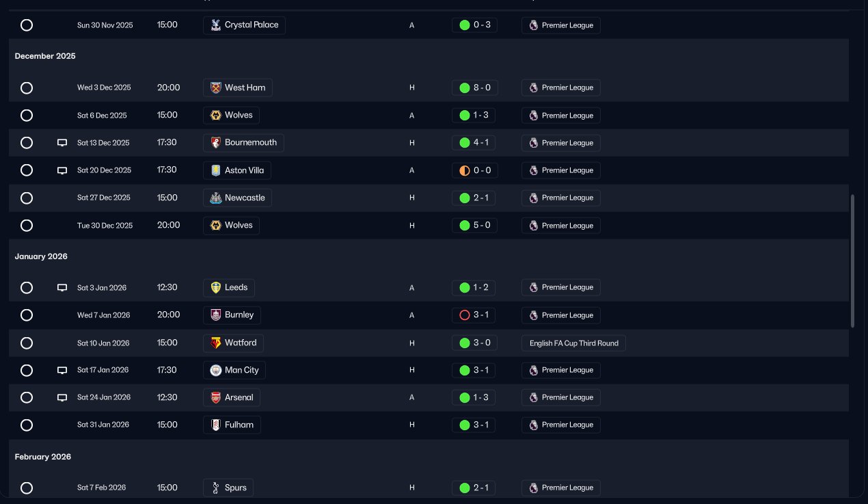Collapse the February 2026 month section
The height and width of the screenshot is (504, 868).
pyautogui.click(x=43, y=457)
